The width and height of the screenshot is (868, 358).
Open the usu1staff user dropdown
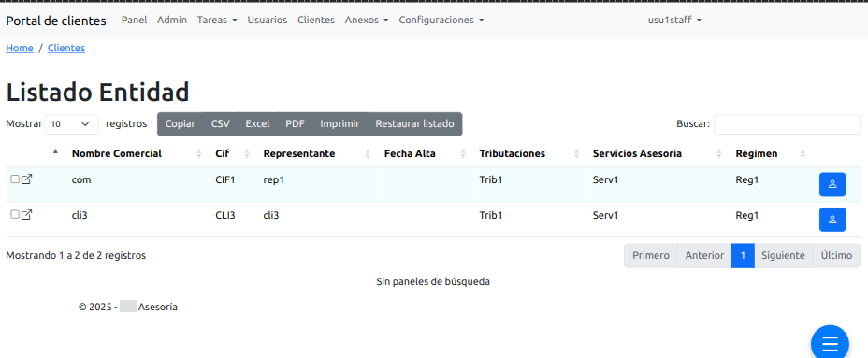click(x=674, y=20)
